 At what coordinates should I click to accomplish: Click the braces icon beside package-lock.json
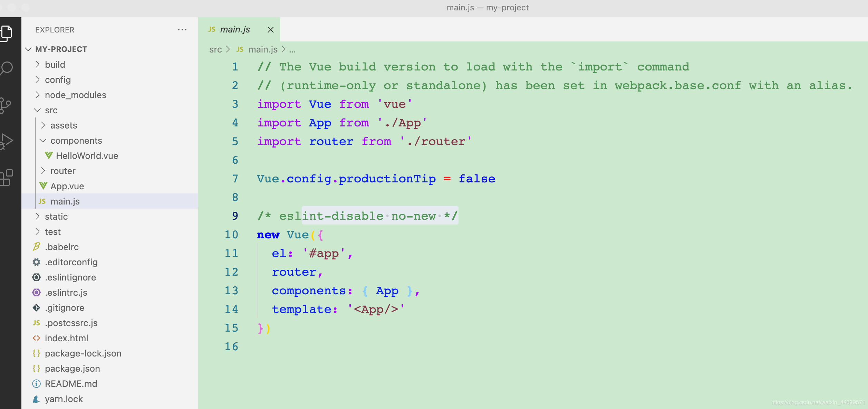pos(36,353)
